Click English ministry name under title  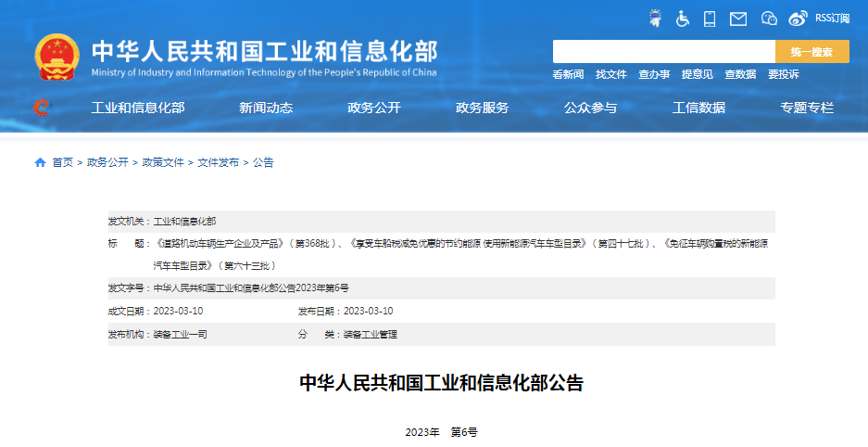(x=264, y=72)
